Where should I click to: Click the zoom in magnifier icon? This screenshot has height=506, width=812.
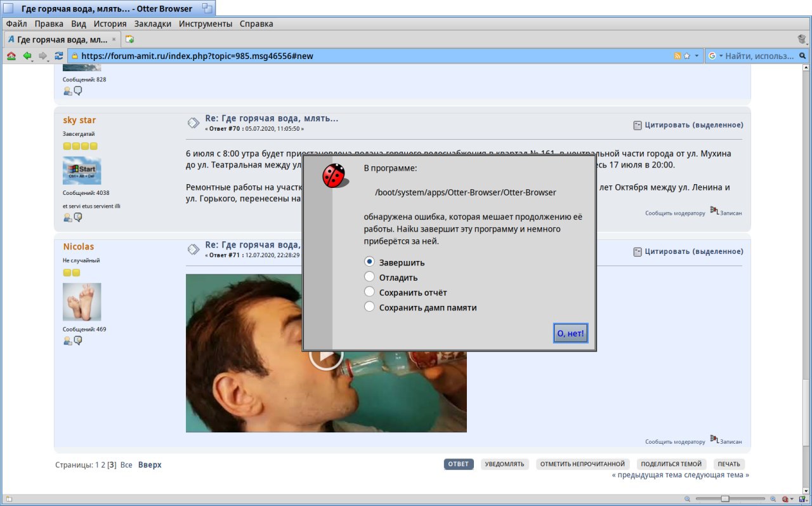[772, 499]
